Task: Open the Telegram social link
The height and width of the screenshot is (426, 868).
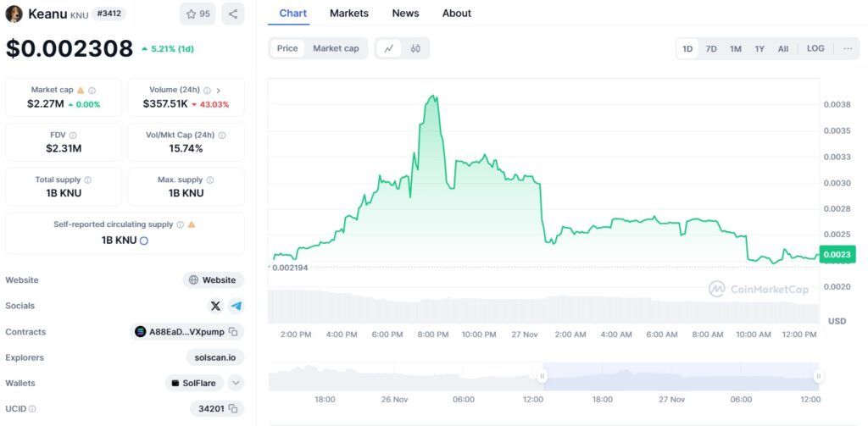Action: tap(236, 306)
